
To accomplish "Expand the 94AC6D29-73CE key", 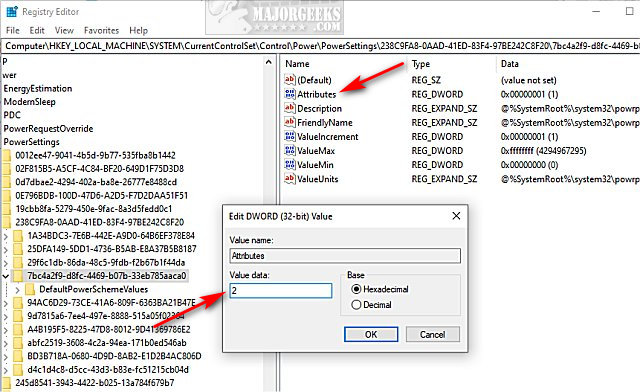I will click(6, 303).
